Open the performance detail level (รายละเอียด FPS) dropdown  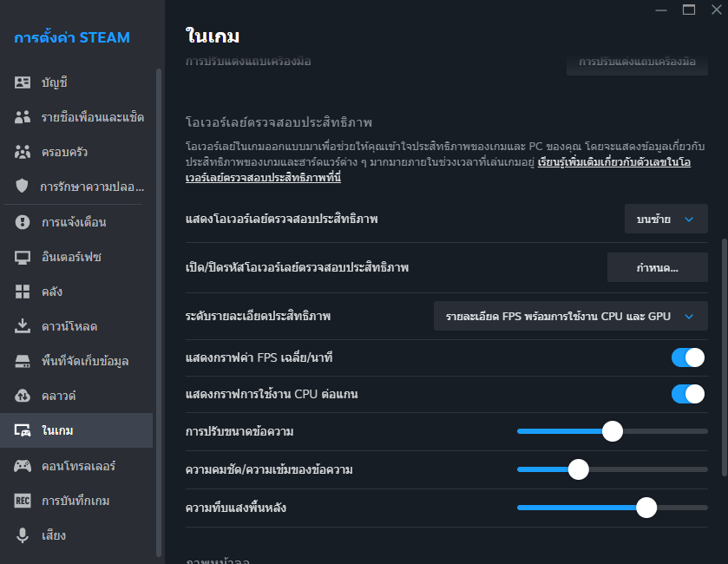[x=570, y=317]
